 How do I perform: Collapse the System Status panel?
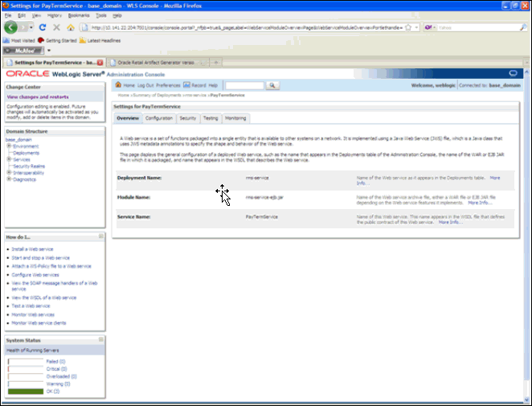[101, 339]
